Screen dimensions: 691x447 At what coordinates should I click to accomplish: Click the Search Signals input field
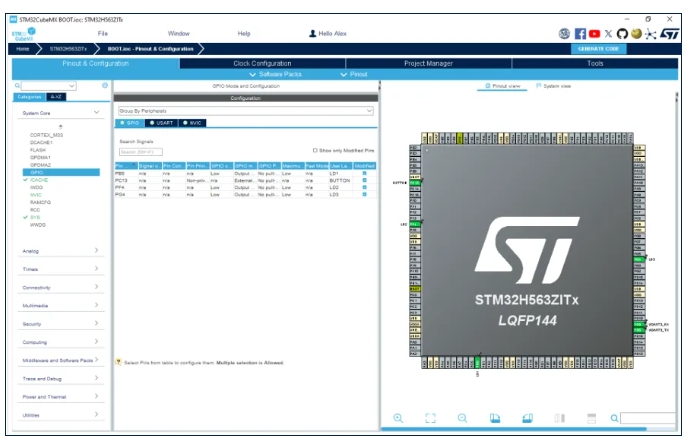click(x=141, y=152)
